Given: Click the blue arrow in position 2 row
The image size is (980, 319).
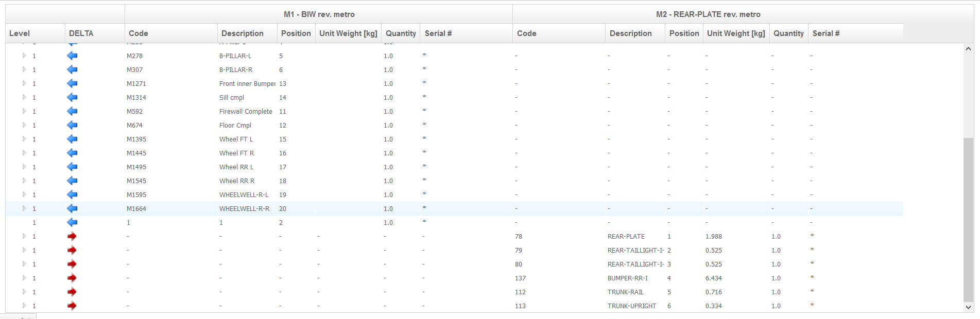Looking at the screenshot, I should coord(72,222).
